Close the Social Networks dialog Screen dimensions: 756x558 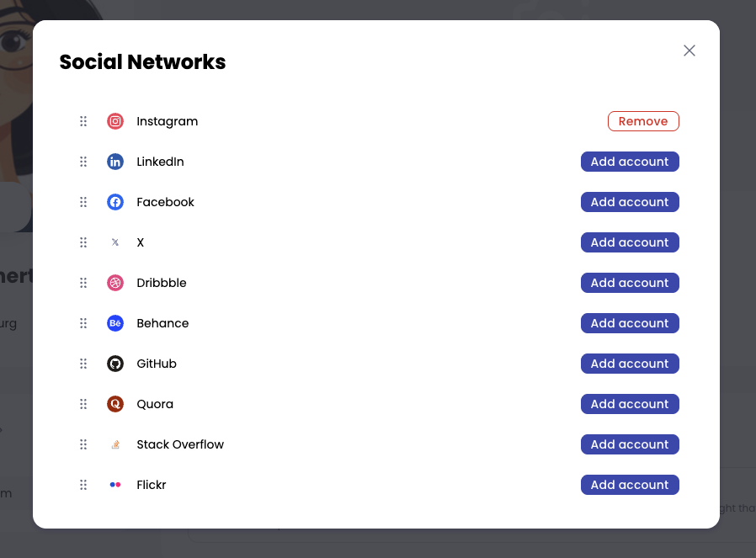point(689,50)
